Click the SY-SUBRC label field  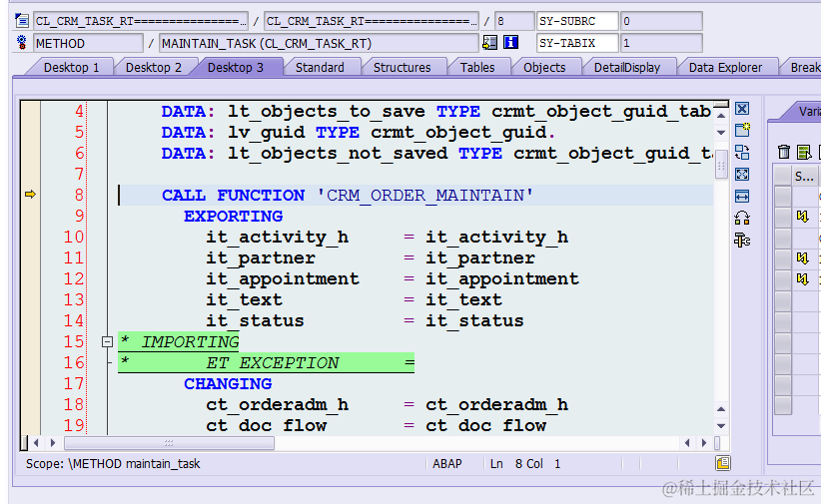pos(577,21)
